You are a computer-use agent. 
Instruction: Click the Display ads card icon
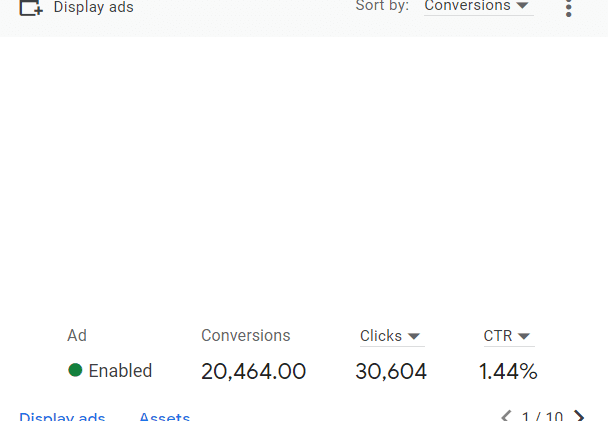point(31,8)
